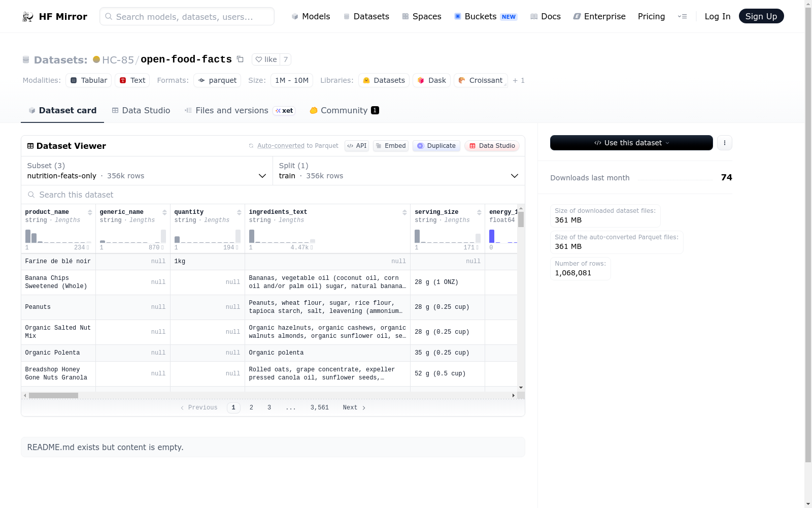Click the HF Mirror logo

(55, 16)
